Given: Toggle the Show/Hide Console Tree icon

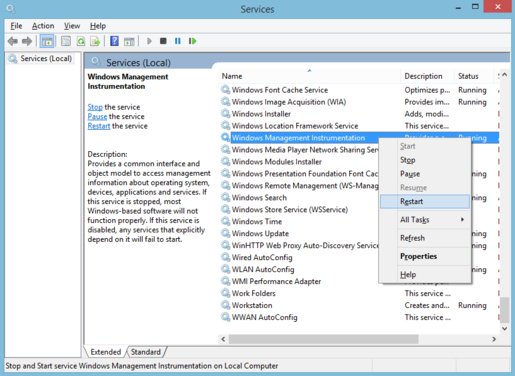Looking at the screenshot, I should tap(47, 41).
